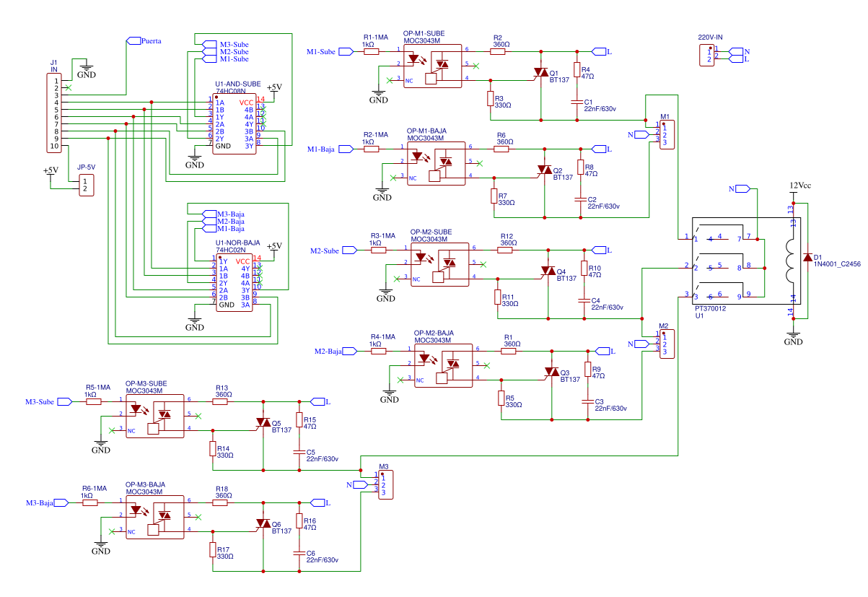The image size is (868, 597).
Task: Select the M3-Baja input label at OP-M3-BAJA
Action: pos(48,502)
